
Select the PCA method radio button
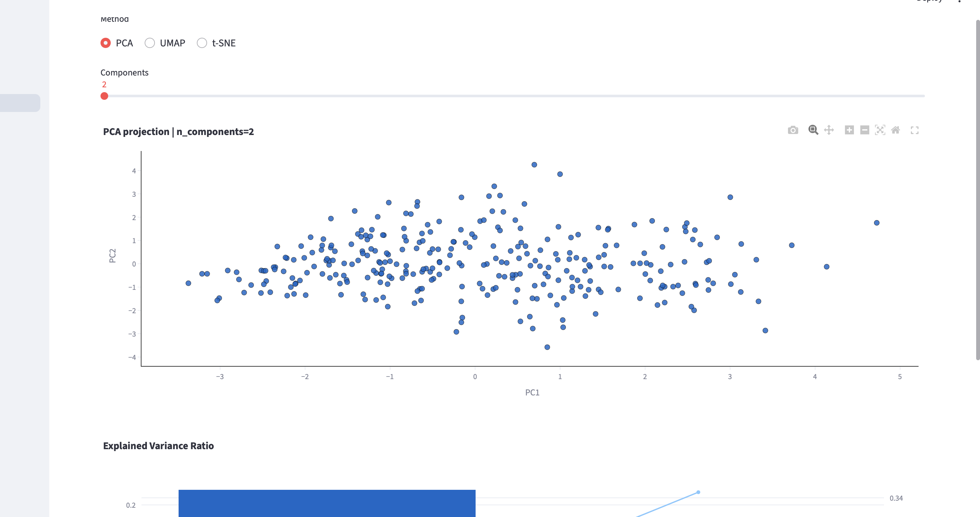coord(105,43)
